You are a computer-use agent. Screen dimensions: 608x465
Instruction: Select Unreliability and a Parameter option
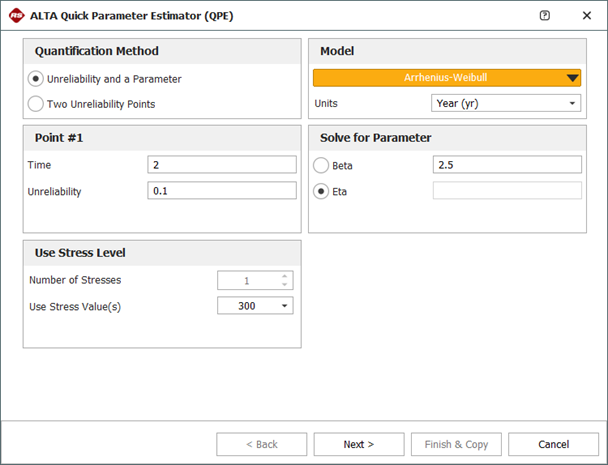point(37,79)
